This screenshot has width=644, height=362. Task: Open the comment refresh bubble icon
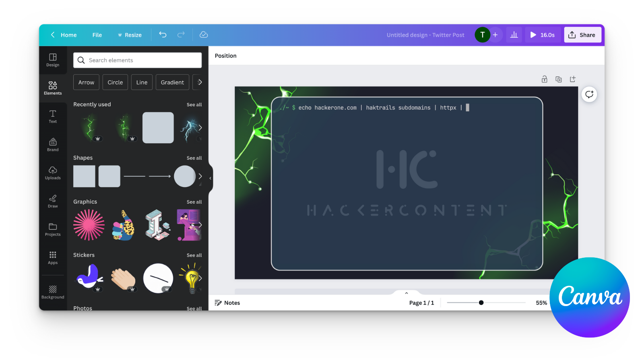tap(589, 95)
